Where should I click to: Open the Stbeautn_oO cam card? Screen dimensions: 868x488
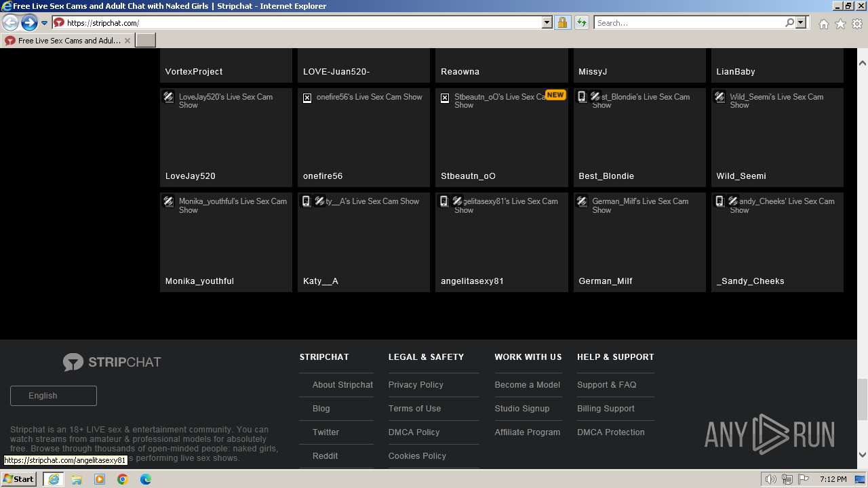[x=502, y=138]
